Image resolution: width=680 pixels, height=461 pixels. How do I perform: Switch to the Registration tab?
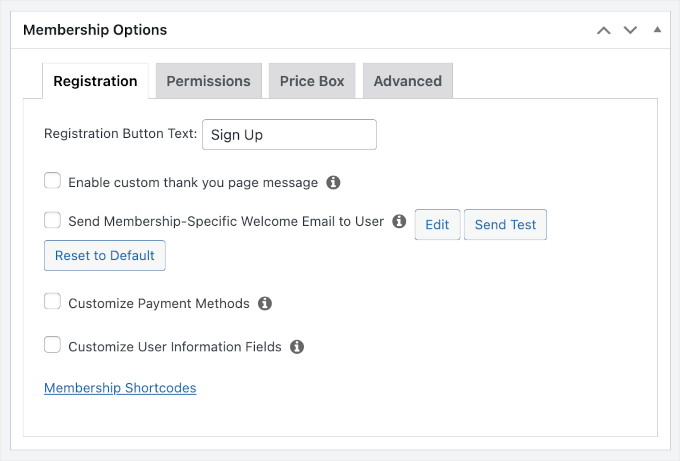tap(95, 81)
